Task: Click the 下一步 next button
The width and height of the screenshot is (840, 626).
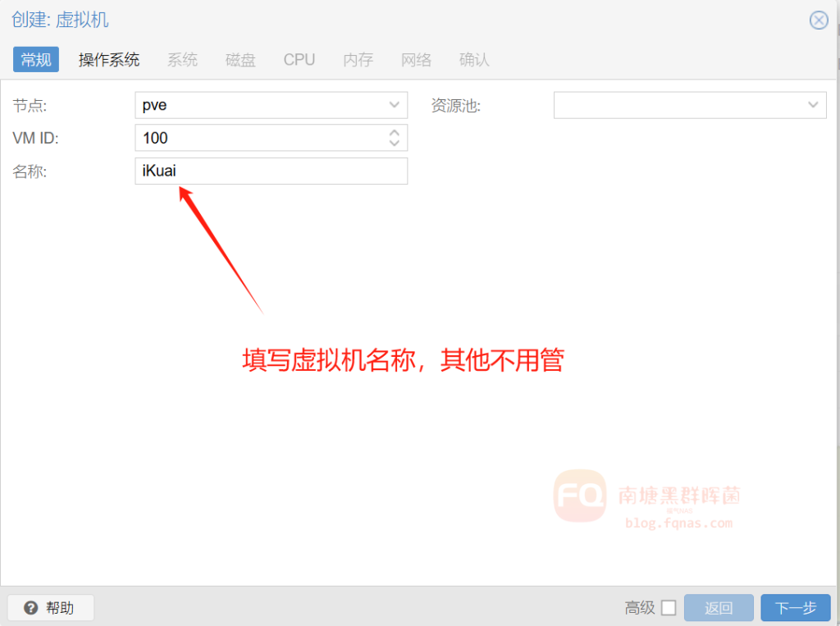Action: 796,608
